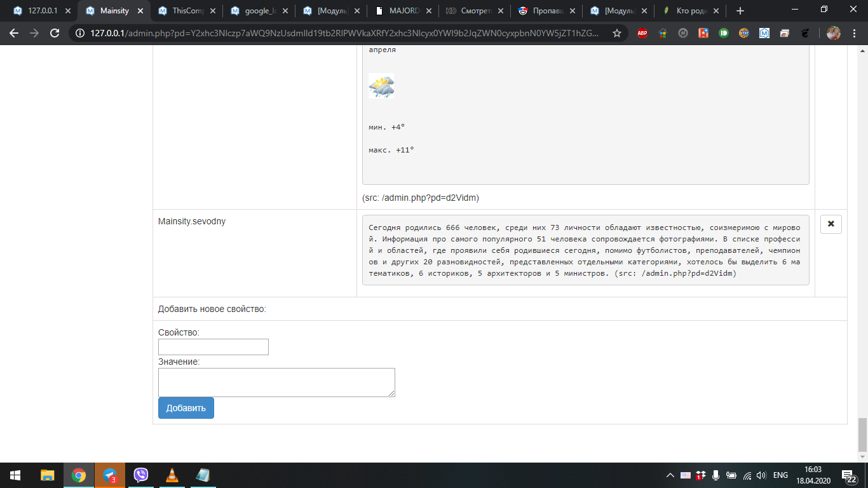Switch to the Кто роди tab
Viewport: 868px width, 488px height.
click(691, 11)
